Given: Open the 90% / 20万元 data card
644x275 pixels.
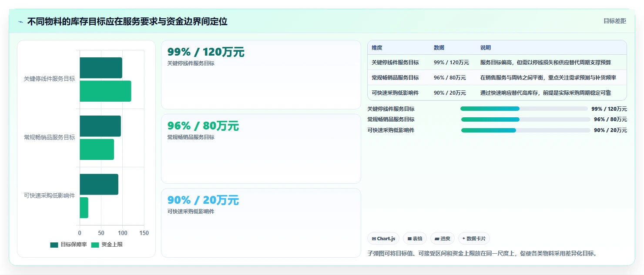Looking at the screenshot, I should point(261,223).
